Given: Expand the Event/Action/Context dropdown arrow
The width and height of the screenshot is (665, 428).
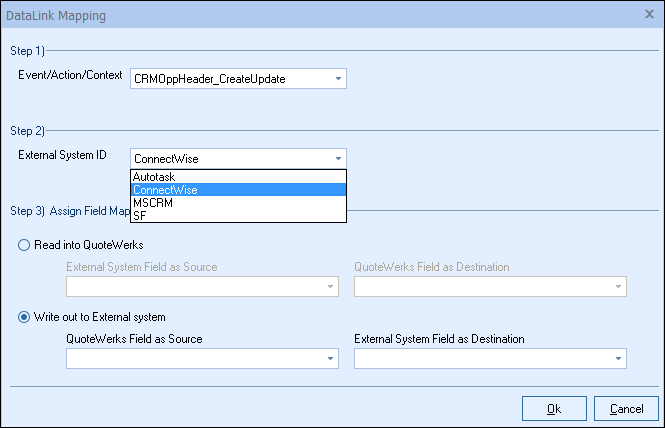Looking at the screenshot, I should point(338,78).
